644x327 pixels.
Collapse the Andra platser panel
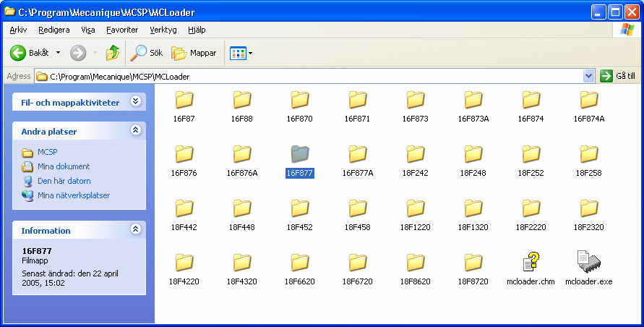point(136,130)
